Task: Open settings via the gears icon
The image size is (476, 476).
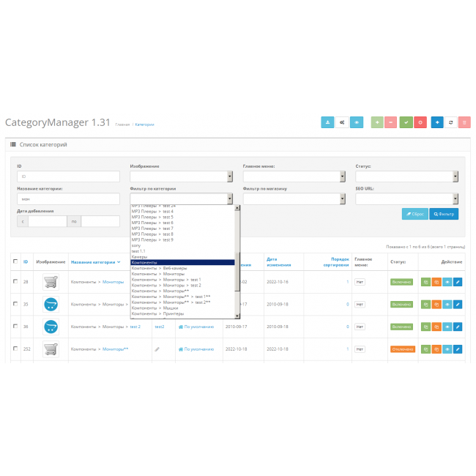Action: (x=342, y=123)
